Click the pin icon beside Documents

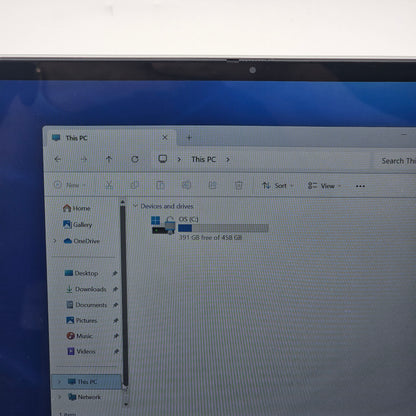pyautogui.click(x=115, y=305)
